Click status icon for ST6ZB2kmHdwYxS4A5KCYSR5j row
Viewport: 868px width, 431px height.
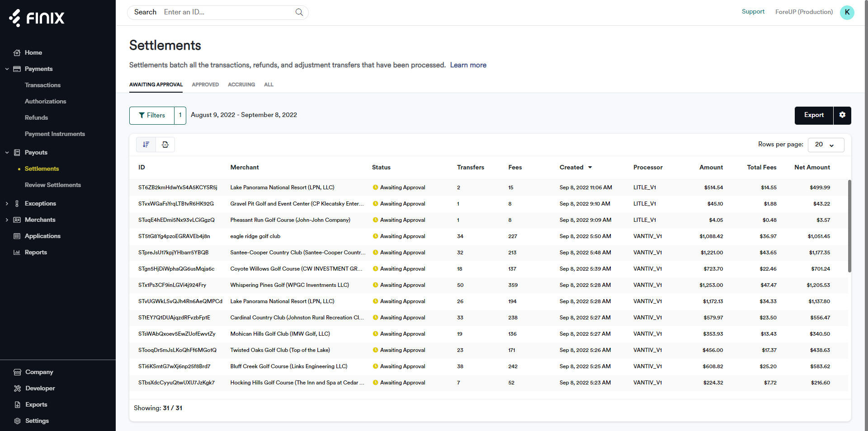[x=375, y=187]
